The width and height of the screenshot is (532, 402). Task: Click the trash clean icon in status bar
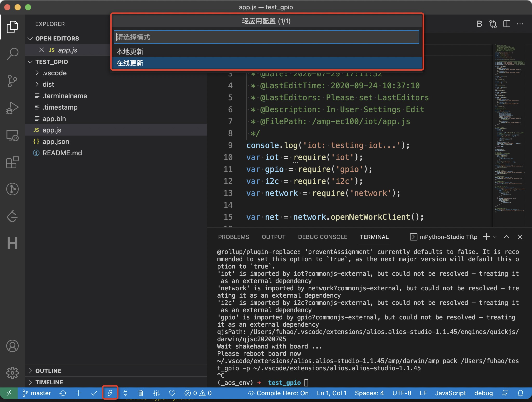point(141,393)
